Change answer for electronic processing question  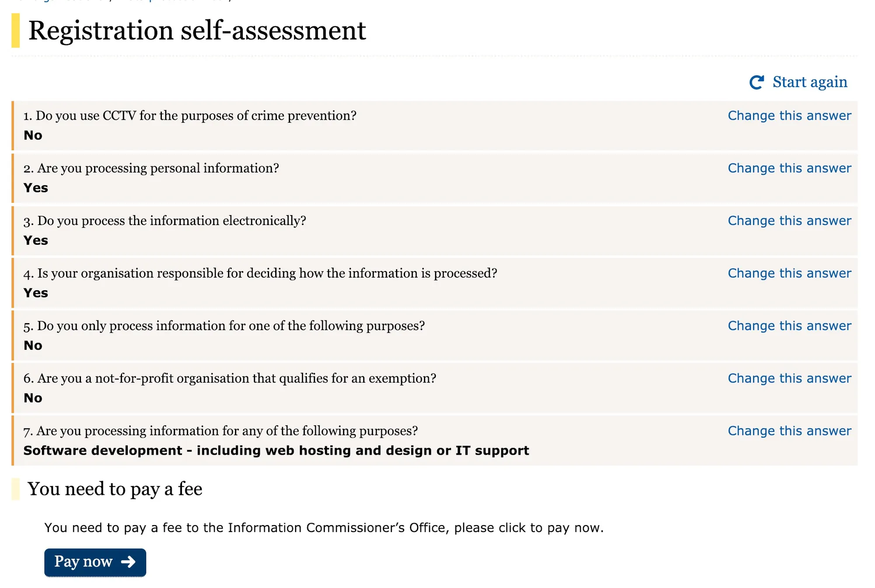point(789,221)
